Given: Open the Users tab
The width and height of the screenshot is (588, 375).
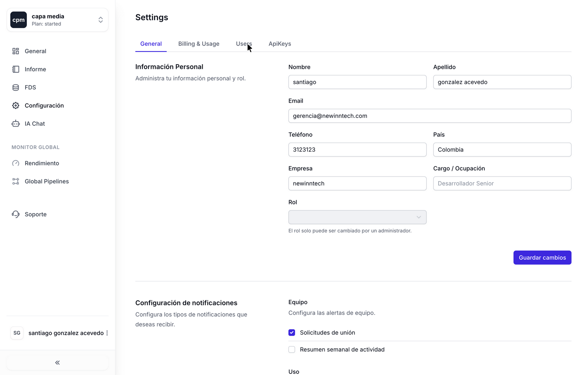Looking at the screenshot, I should coord(243,44).
